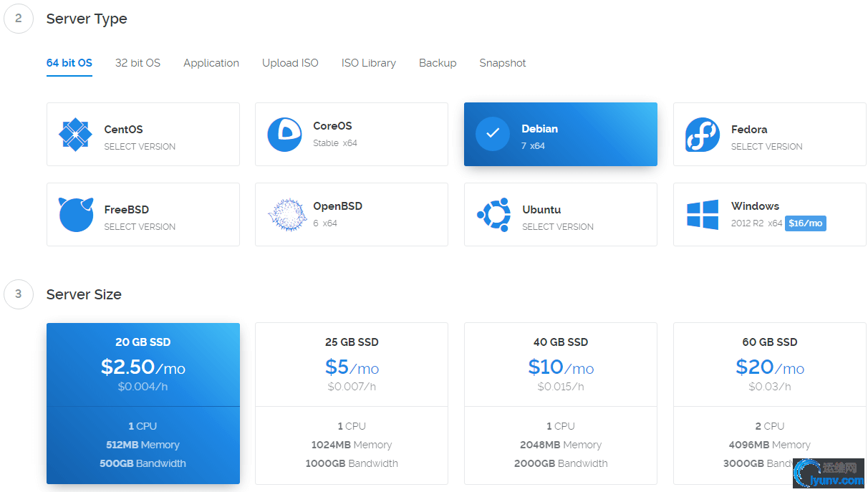Click the '$0.007/h' hourly rate

tap(352, 387)
